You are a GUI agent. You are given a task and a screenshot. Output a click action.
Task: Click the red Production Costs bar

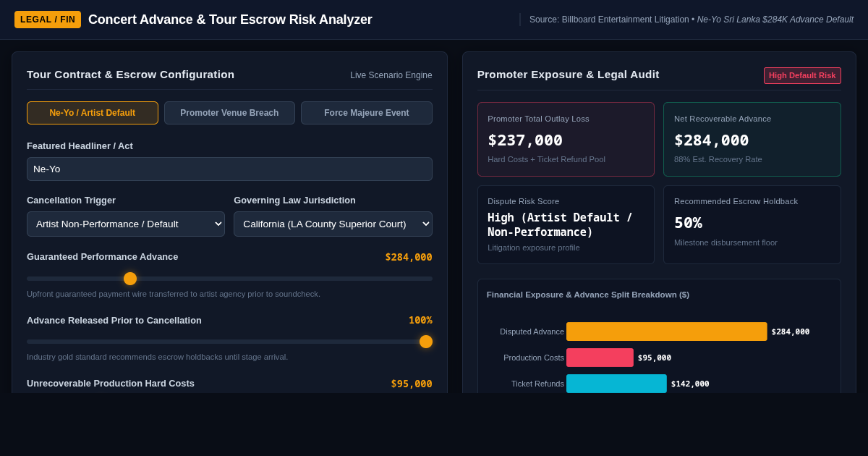coord(600,358)
